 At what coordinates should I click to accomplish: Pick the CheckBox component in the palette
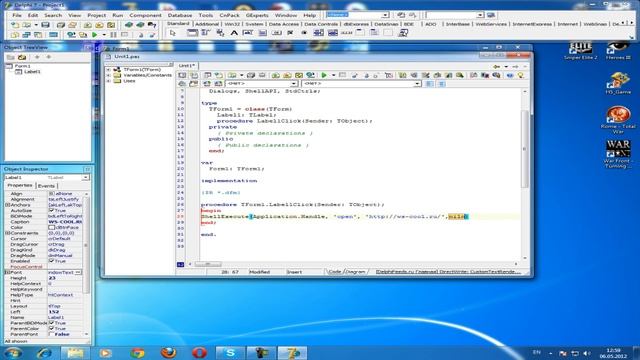[x=290, y=33]
